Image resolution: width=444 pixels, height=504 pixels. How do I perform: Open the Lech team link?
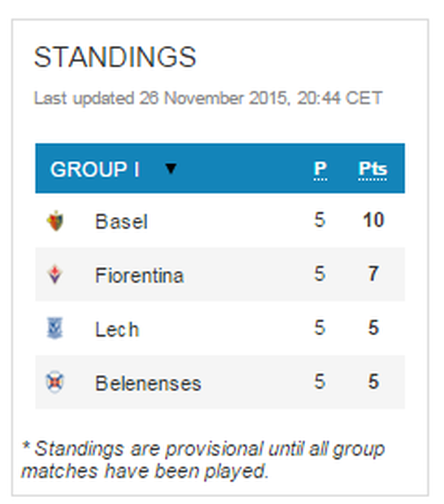117,329
